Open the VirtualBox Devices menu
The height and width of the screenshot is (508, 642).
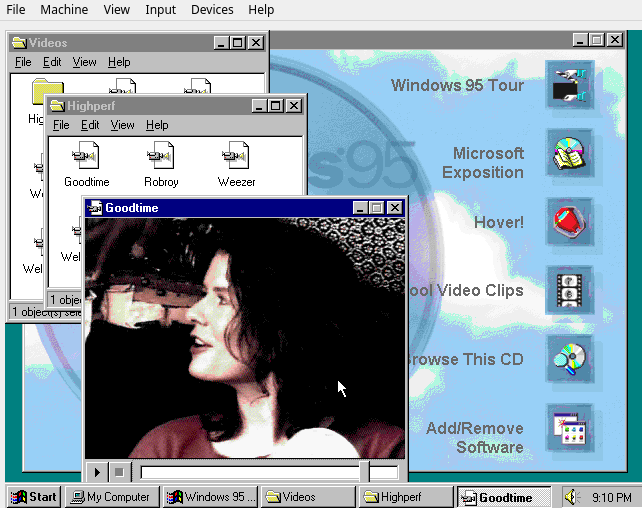click(212, 9)
